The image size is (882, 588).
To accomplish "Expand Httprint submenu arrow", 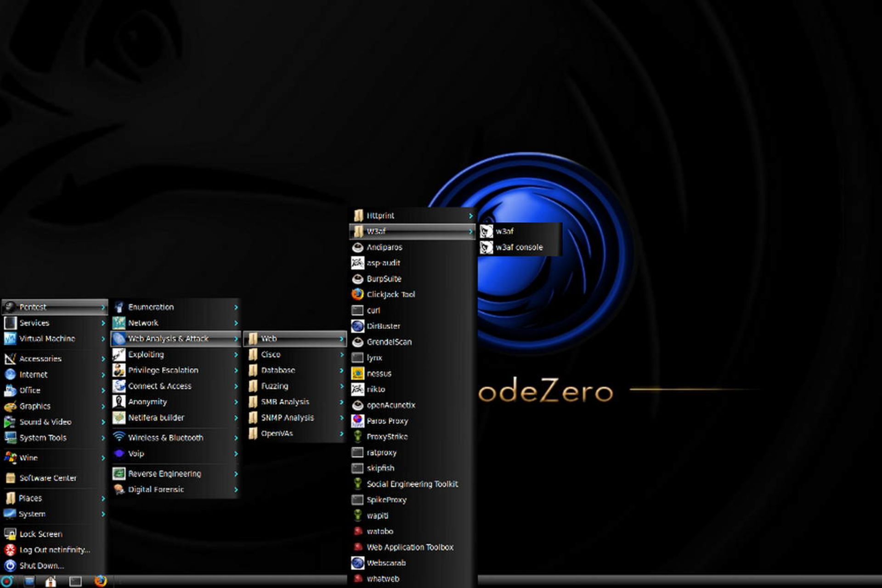I will pyautogui.click(x=470, y=215).
